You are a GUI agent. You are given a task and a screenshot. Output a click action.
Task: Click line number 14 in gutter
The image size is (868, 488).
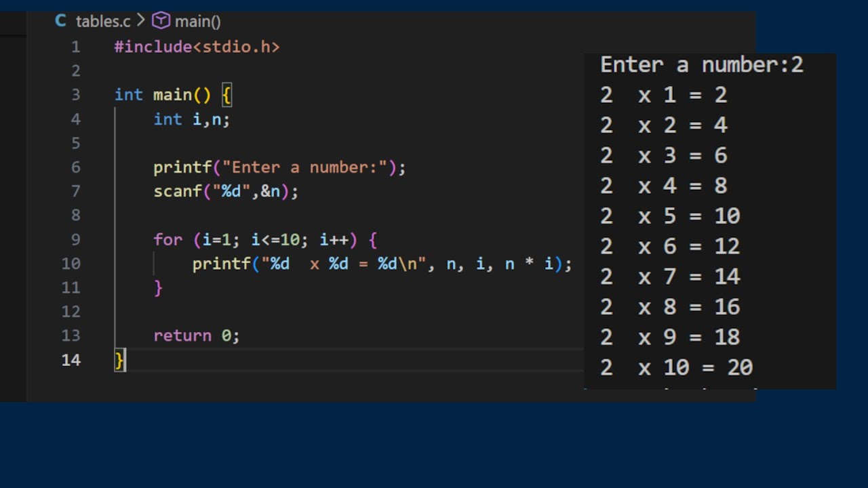(x=71, y=360)
